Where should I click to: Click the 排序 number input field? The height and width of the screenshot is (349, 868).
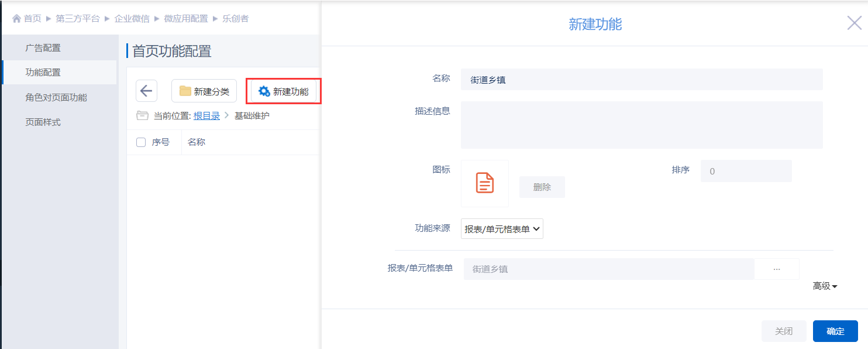coord(746,172)
